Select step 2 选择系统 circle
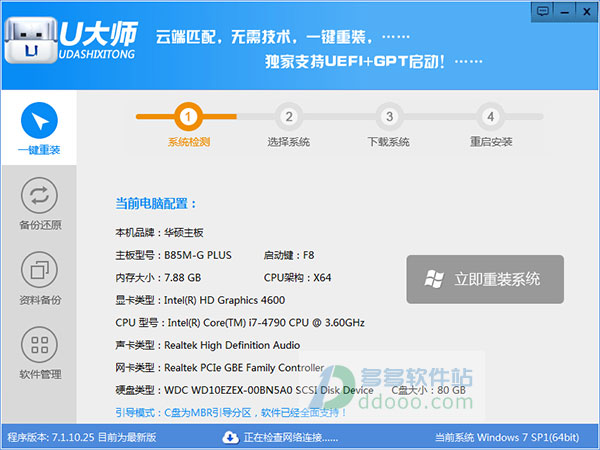Viewport: 600px width, 450px height. 289,116
